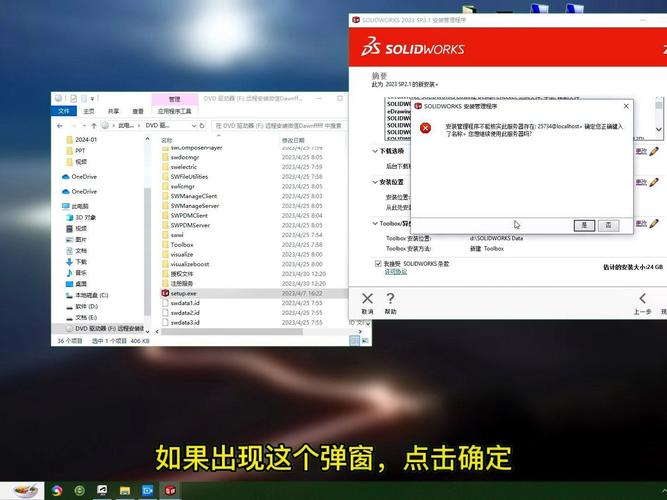Screen dimensions: 667x500
Task: Click the Cancel X icon in installer
Action: pyautogui.click(x=368, y=299)
